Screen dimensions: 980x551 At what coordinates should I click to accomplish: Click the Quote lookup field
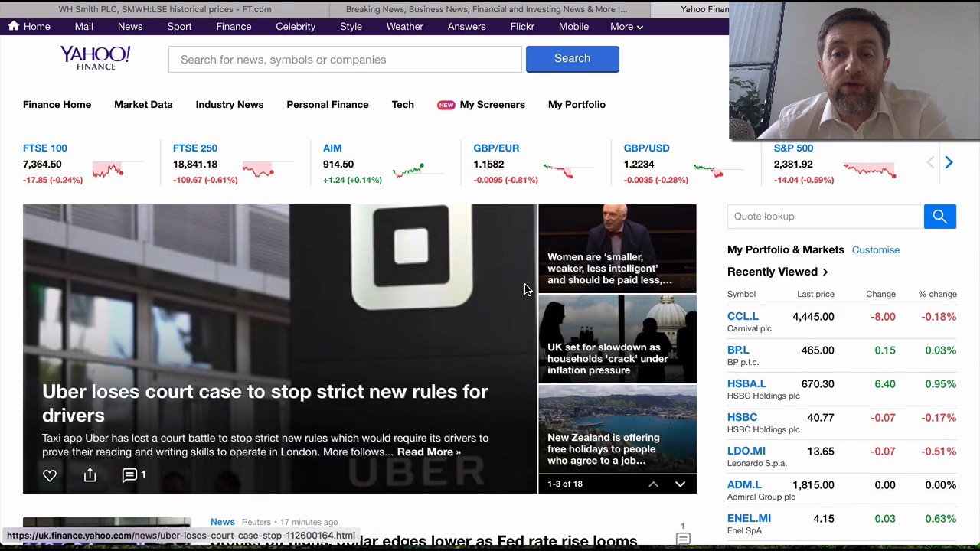tap(825, 217)
